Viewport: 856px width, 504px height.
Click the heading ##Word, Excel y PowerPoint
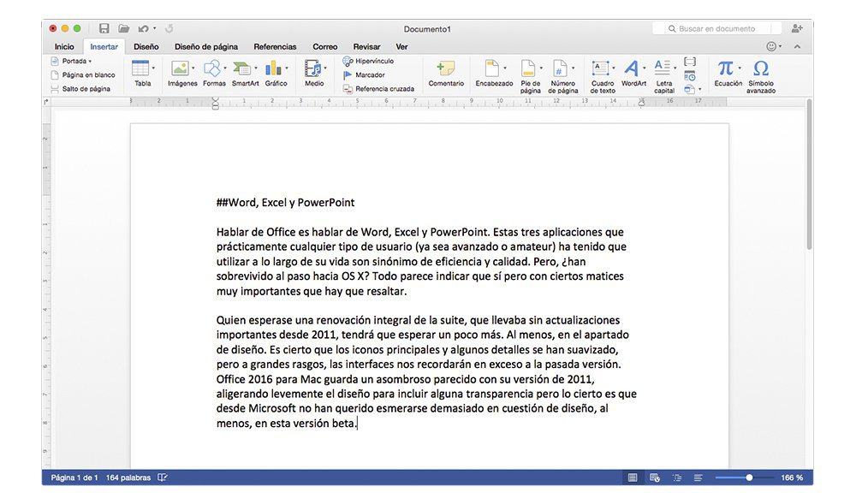(286, 203)
